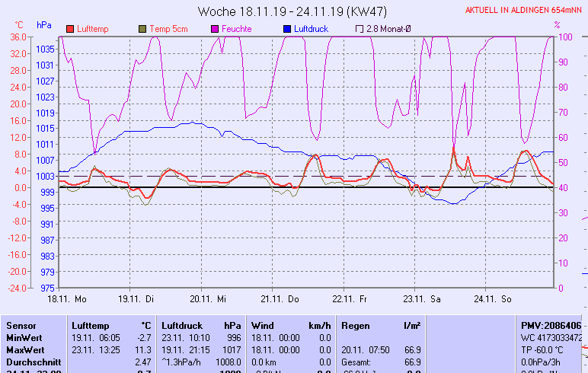
Task: Click the red Lufttemp legend swatch
Action: (71, 29)
